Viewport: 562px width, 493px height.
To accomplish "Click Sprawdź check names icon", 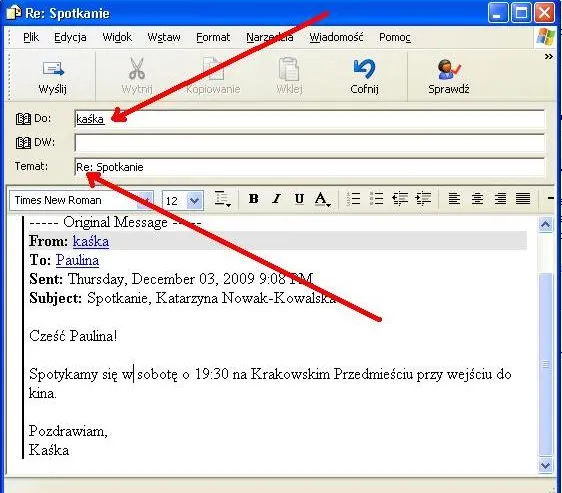I will (448, 77).
